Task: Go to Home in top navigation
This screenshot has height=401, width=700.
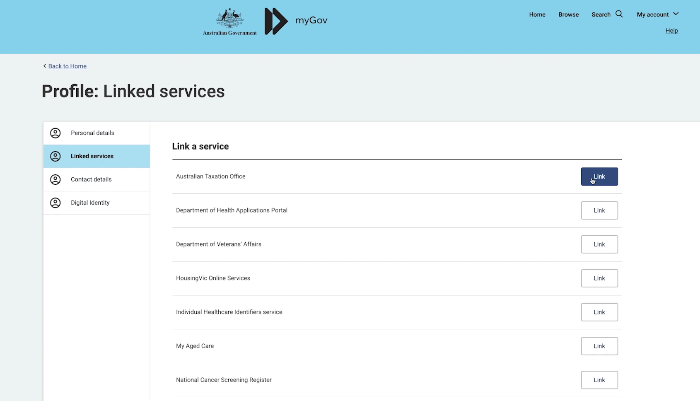Action: [537, 14]
